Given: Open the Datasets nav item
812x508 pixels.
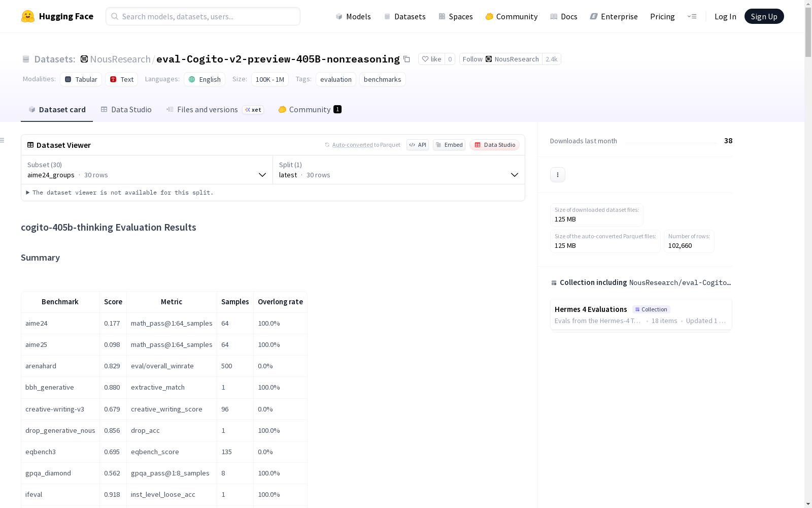Looking at the screenshot, I should pos(404,16).
